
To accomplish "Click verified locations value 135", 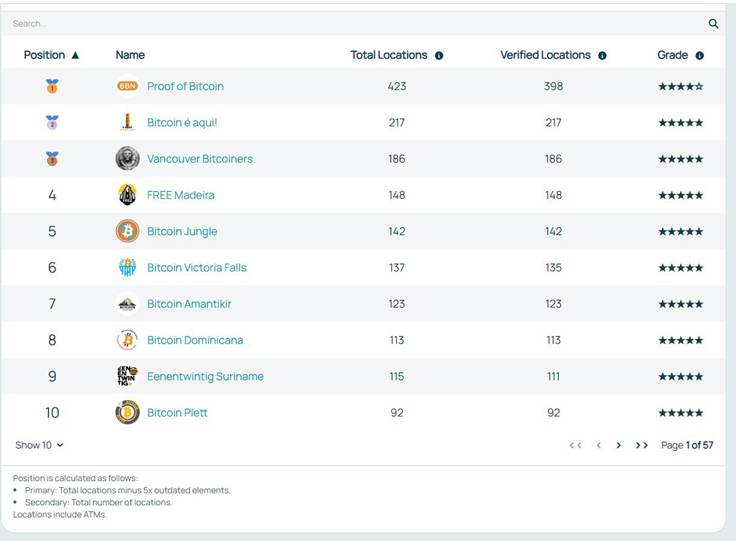I will [553, 267].
